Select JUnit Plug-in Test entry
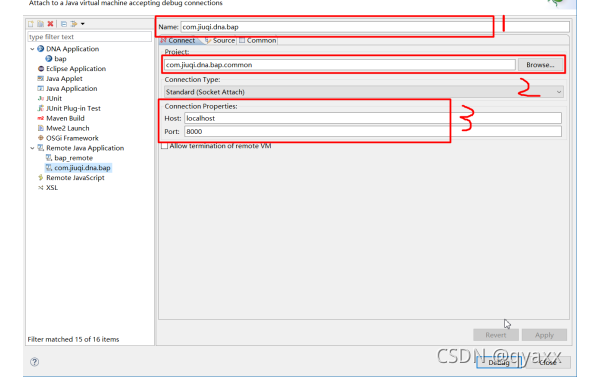Screen dimensions: 592x388 73,108
